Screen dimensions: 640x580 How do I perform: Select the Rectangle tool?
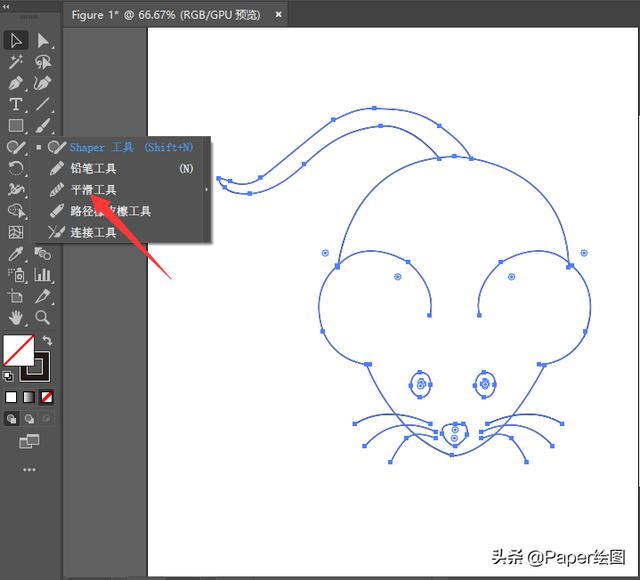(16, 126)
